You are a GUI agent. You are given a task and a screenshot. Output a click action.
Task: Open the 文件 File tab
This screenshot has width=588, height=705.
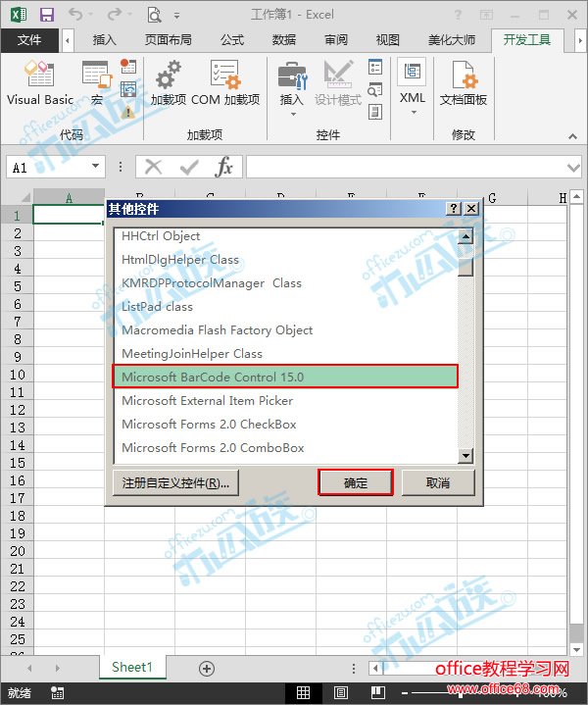(x=29, y=40)
